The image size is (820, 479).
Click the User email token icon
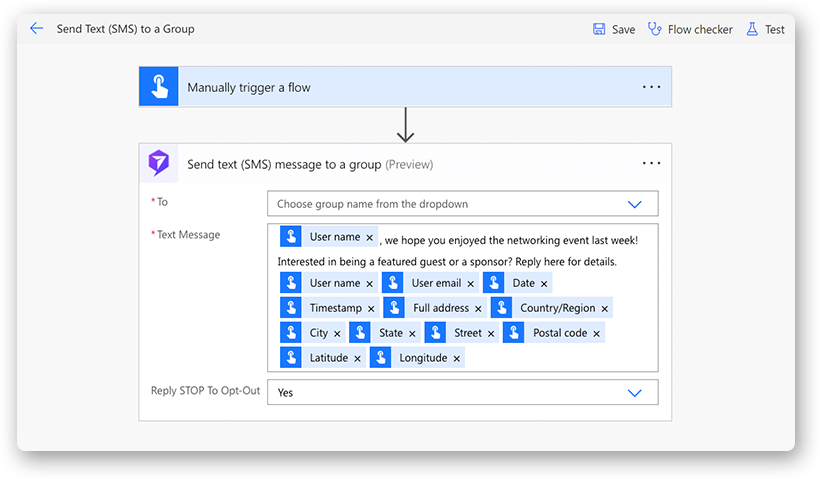(x=392, y=283)
